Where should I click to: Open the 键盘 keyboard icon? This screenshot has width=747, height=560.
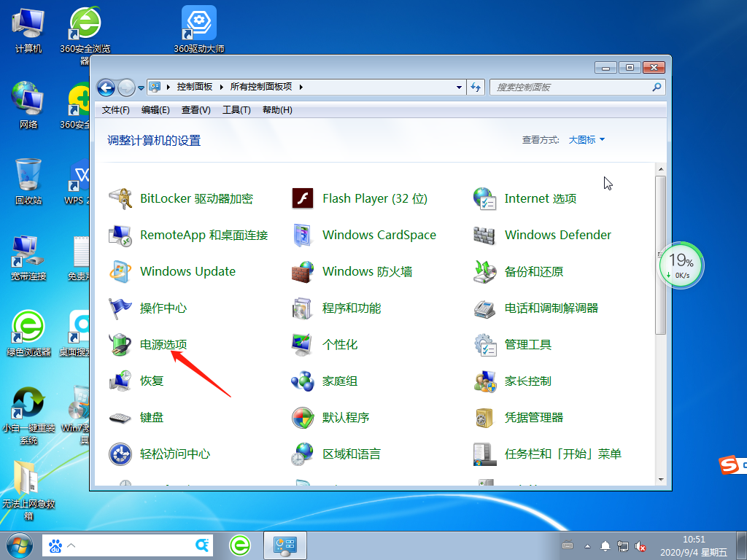120,418
